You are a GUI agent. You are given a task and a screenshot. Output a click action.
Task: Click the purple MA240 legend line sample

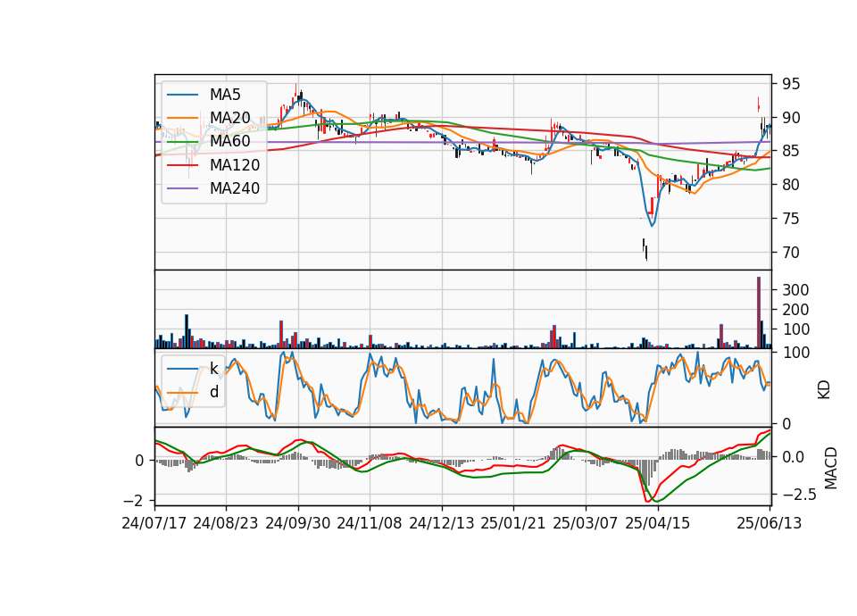pos(182,188)
